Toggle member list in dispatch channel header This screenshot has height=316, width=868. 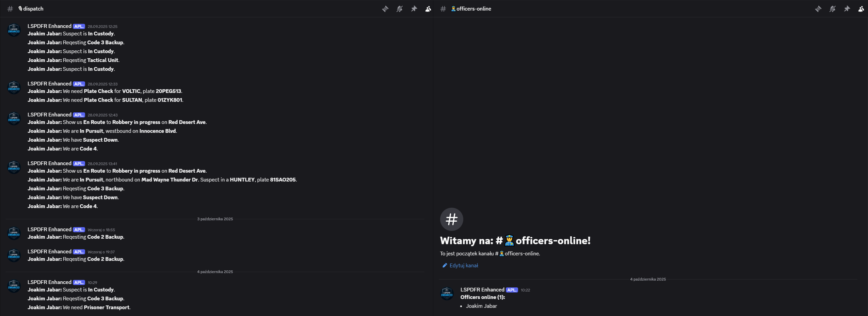point(428,9)
